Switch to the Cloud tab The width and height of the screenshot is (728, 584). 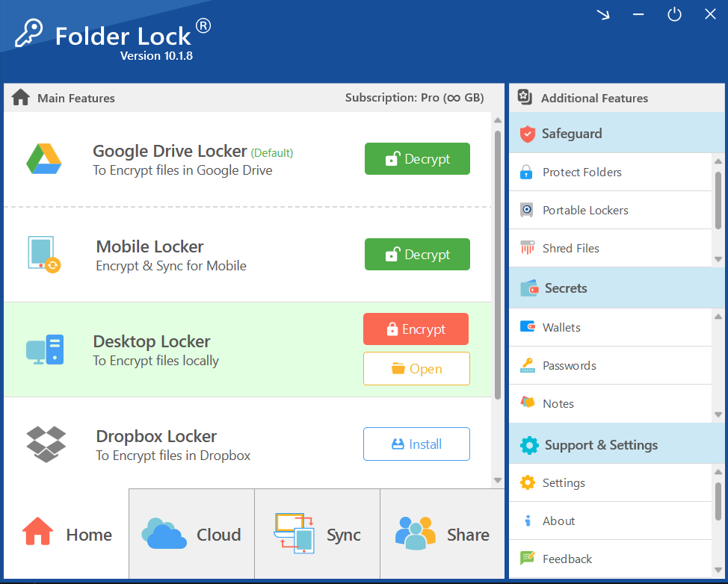[191, 534]
